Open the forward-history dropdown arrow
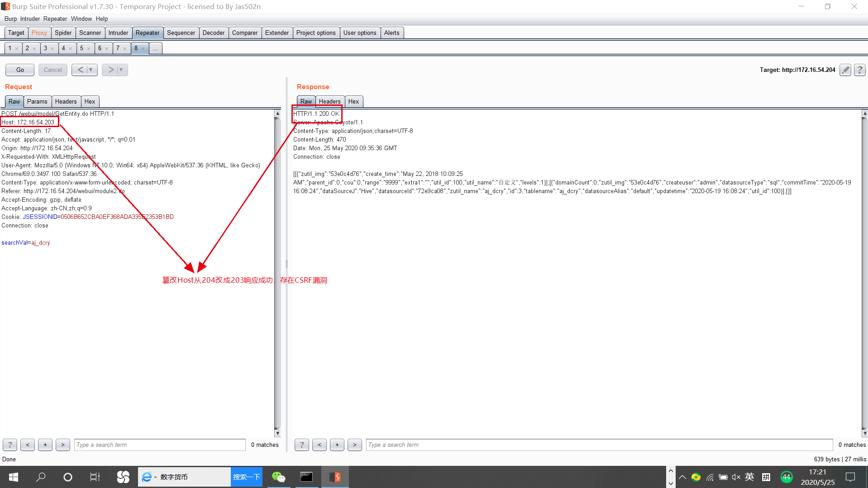Screen dimensions: 868x488 point(120,70)
